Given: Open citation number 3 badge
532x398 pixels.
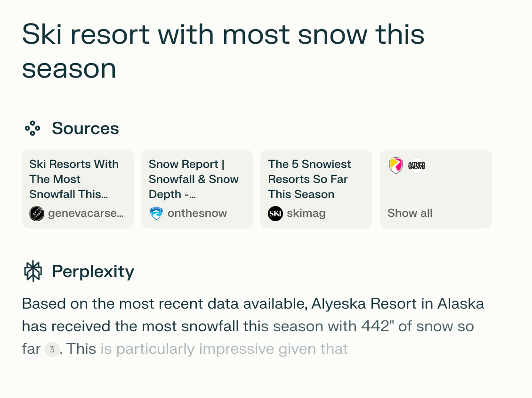Looking at the screenshot, I should tap(52, 350).
